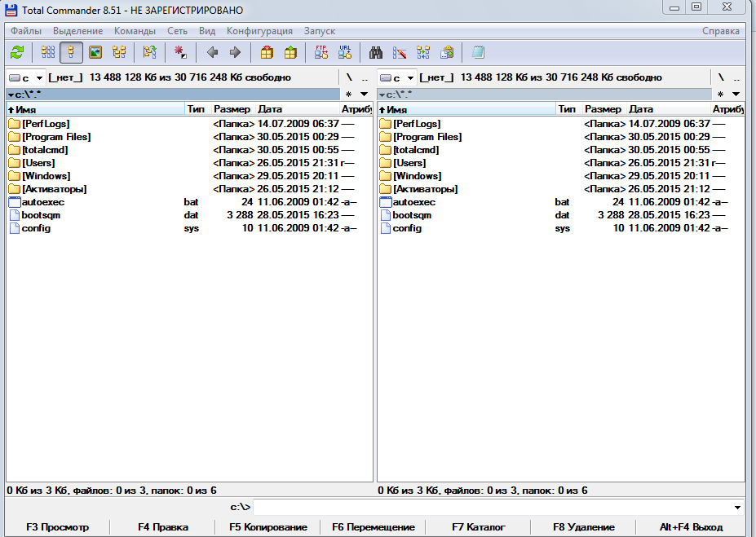Click the F4 Правка button

(x=163, y=527)
